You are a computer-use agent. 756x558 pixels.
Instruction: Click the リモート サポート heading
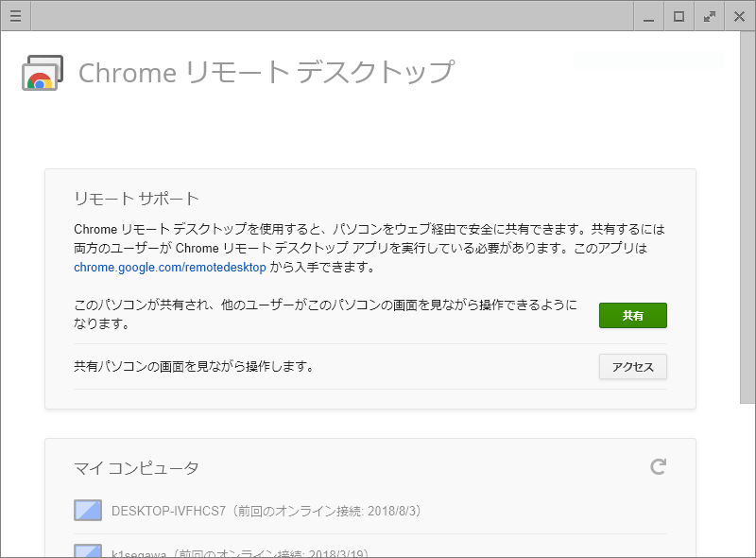tap(136, 199)
